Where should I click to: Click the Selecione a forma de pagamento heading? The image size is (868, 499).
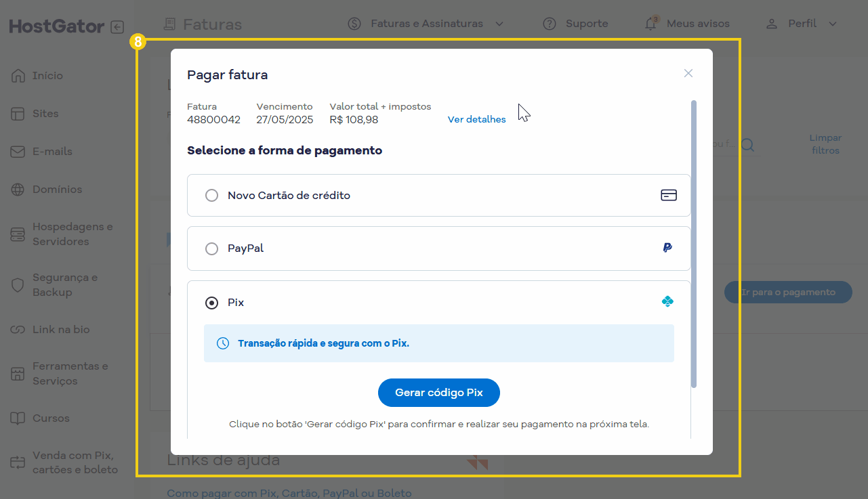285,150
